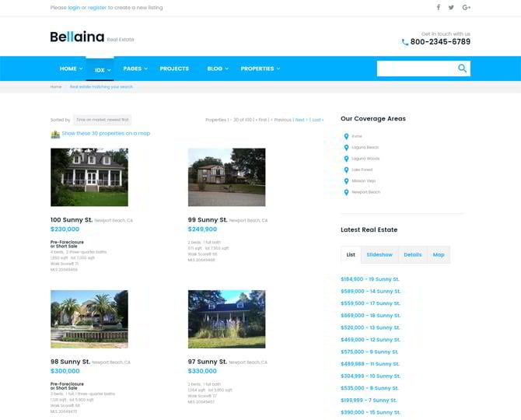The height and width of the screenshot is (420, 521).
Task: Expand the Properties navigation dropdown
Action: [260, 68]
